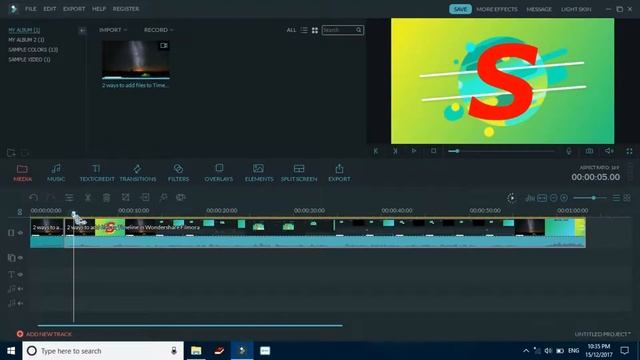Image resolution: width=640 pixels, height=360 pixels.
Task: Switch to the ELEMENTS tab
Action: (x=259, y=173)
